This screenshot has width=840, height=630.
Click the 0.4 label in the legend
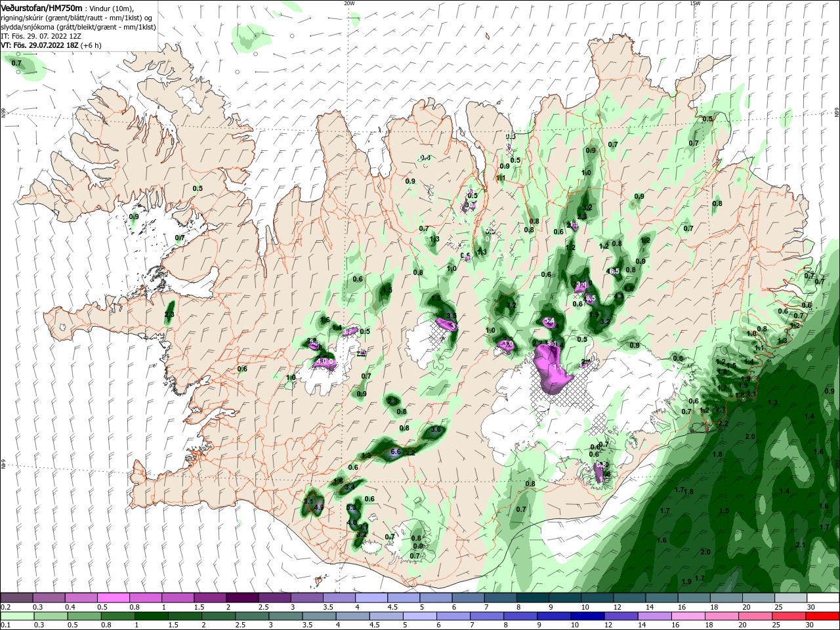70,607
